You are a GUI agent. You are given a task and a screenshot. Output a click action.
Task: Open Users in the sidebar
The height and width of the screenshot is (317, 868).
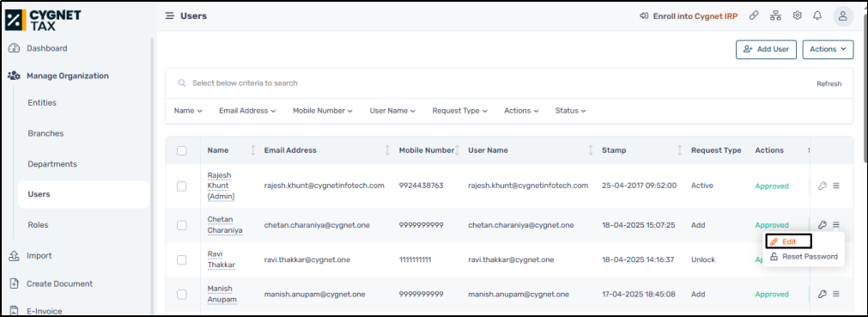(x=83, y=194)
